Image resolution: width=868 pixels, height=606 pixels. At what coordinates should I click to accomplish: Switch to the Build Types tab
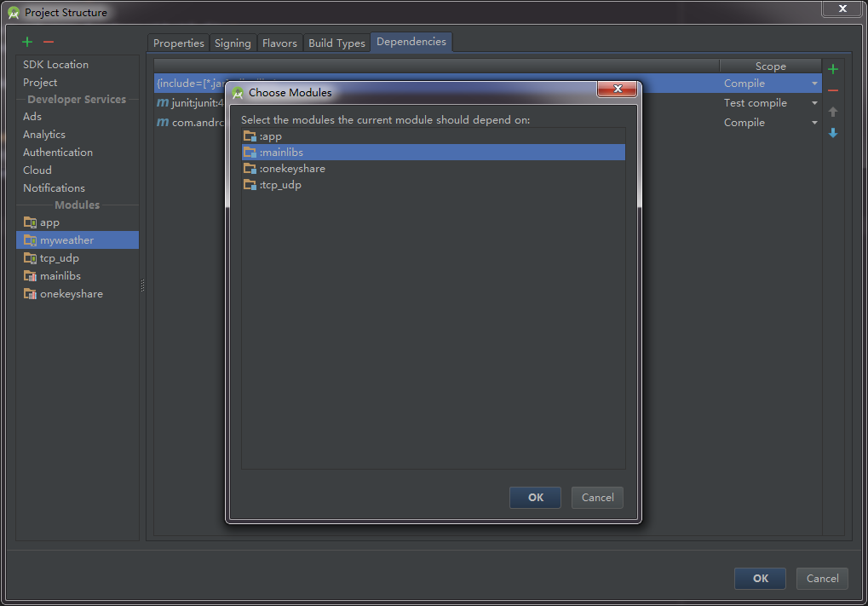[336, 43]
